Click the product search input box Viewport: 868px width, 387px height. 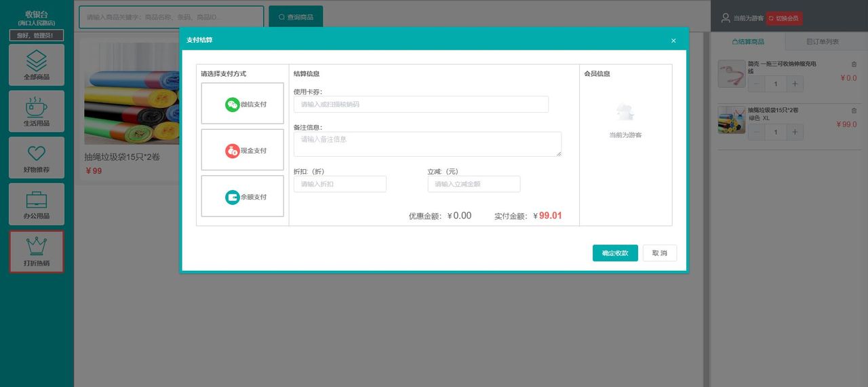click(x=172, y=17)
